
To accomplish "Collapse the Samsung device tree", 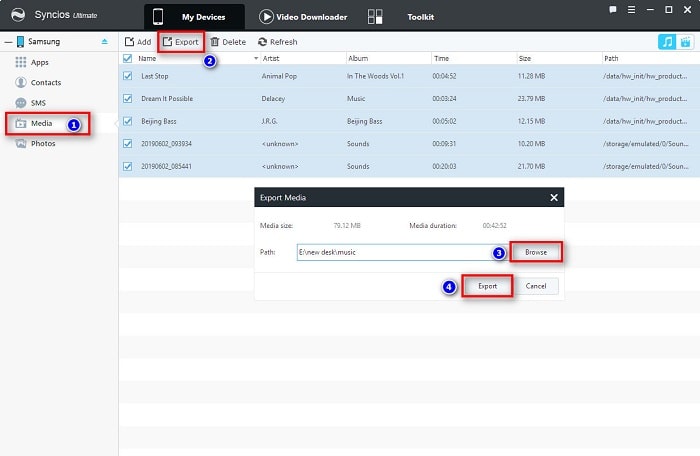I will tap(8, 42).
